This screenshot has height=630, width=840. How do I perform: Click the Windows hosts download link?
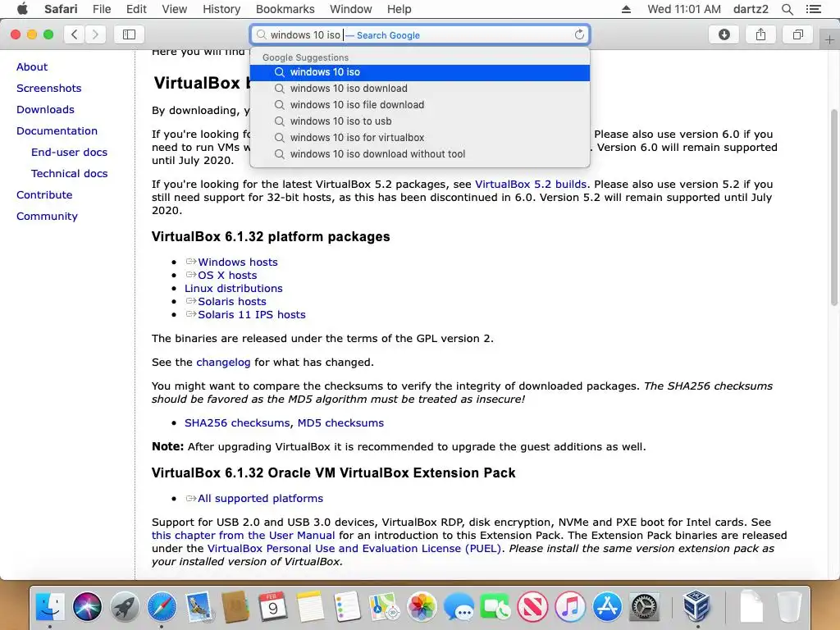point(238,262)
